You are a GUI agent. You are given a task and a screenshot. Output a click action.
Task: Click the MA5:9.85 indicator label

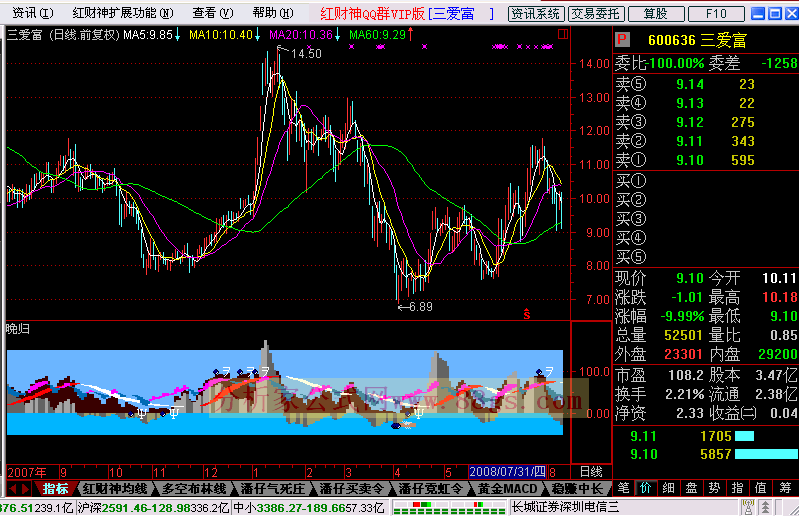tap(151, 35)
